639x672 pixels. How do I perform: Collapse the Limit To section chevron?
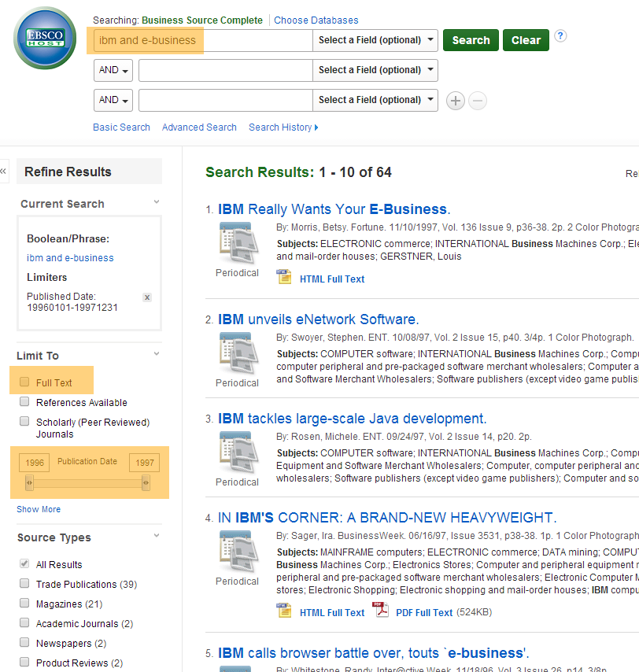(x=157, y=353)
